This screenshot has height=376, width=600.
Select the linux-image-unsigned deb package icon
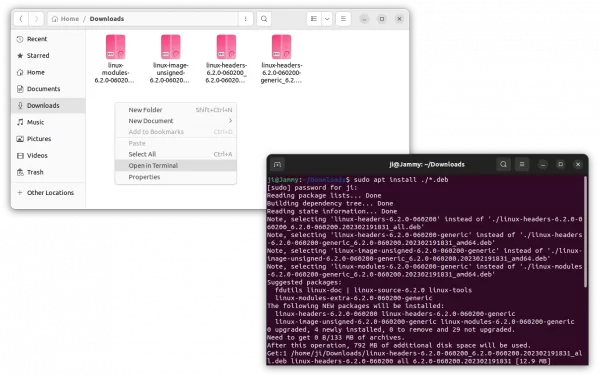pyautogui.click(x=170, y=47)
